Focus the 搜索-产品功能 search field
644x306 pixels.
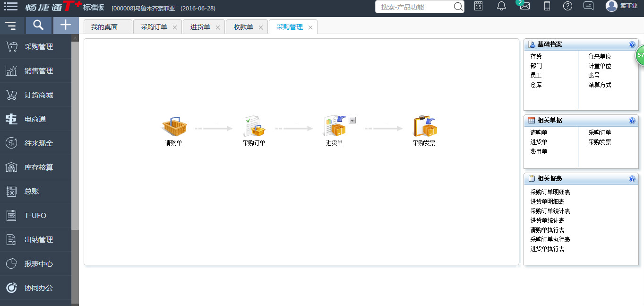tap(414, 7)
